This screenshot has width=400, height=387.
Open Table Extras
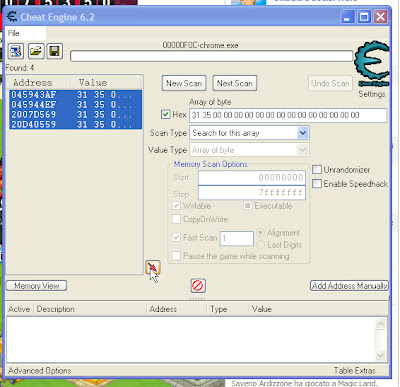(x=355, y=371)
